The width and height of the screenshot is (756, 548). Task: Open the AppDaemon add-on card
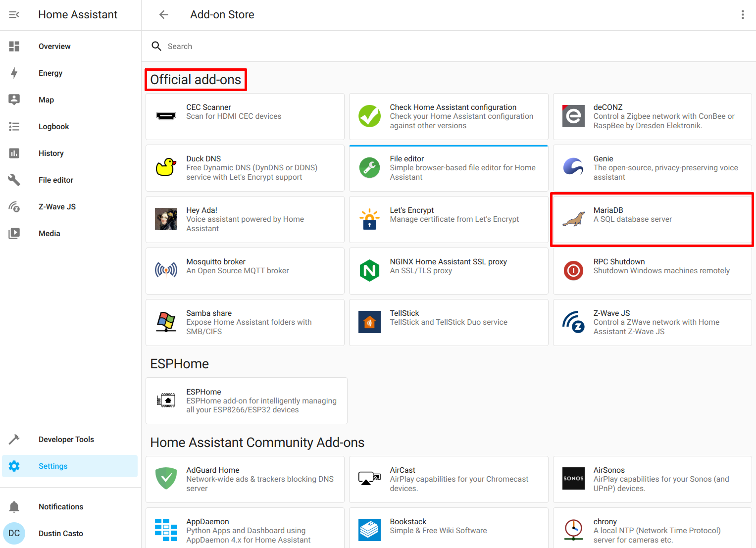coord(245,528)
